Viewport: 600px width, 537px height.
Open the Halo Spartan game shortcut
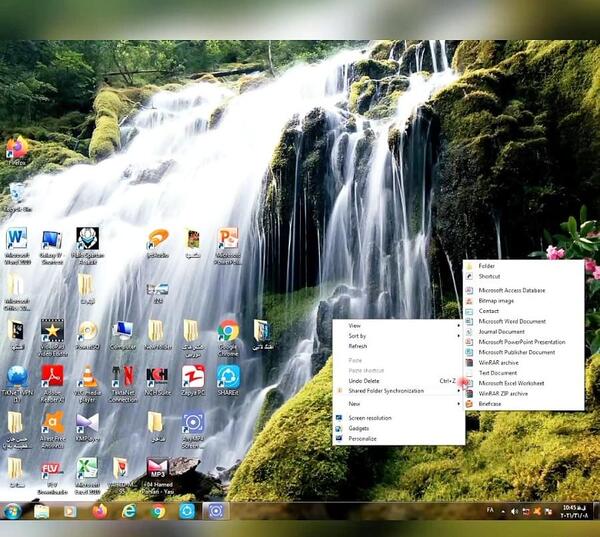point(88,246)
